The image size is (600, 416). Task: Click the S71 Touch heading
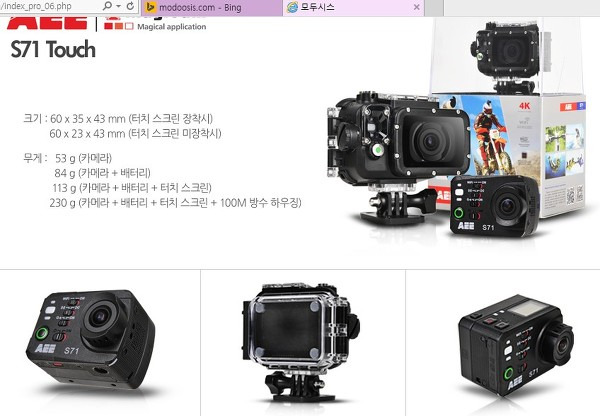coord(53,49)
